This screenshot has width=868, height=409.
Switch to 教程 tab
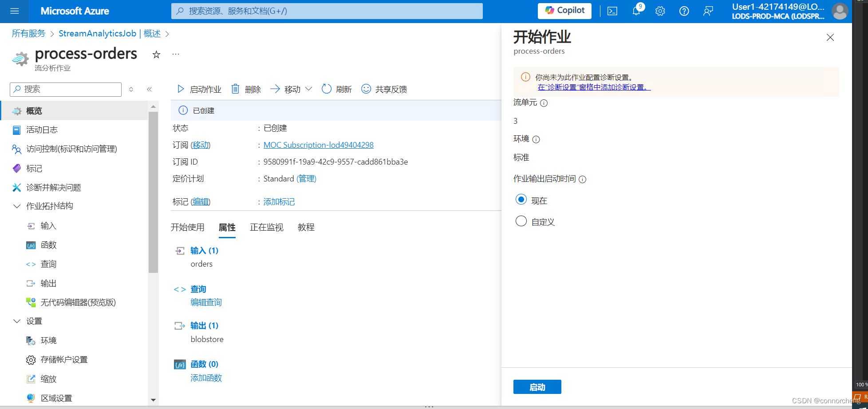pos(306,228)
